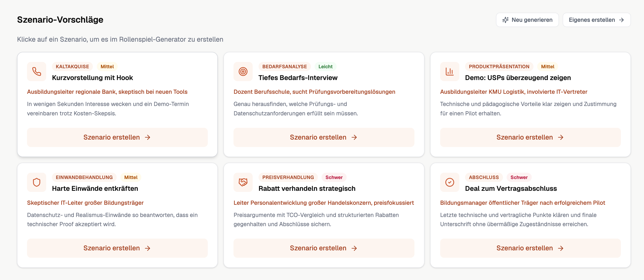Select the target icon on the Bedarfsanalyse card
Viewport: 644px width, 280px height.
(x=243, y=72)
